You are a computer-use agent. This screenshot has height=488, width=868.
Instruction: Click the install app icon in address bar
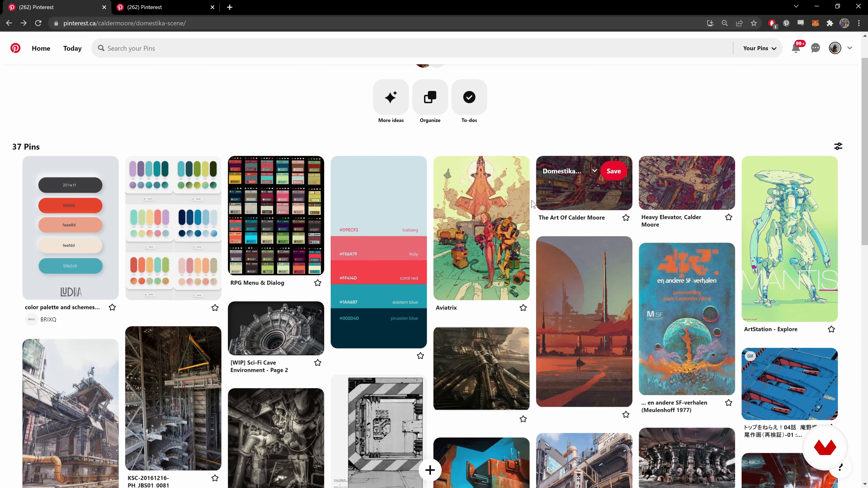click(x=710, y=23)
